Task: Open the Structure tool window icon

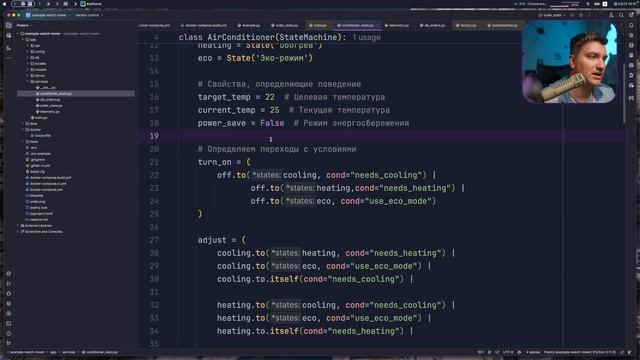Action: [9, 48]
